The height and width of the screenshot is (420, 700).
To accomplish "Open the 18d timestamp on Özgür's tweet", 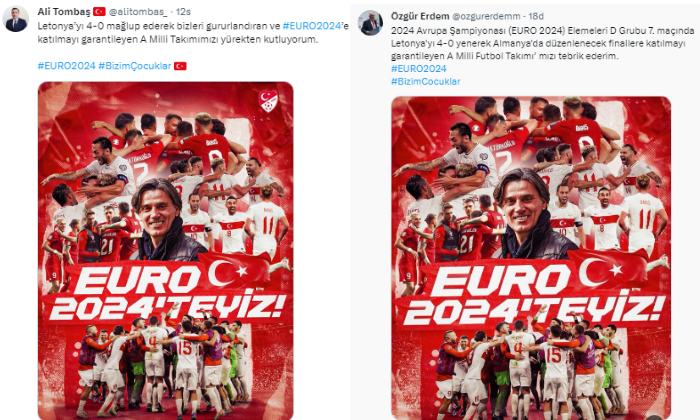I will (536, 17).
